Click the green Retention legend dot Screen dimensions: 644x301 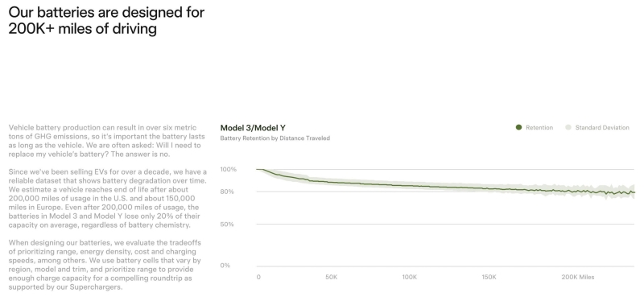(x=518, y=128)
